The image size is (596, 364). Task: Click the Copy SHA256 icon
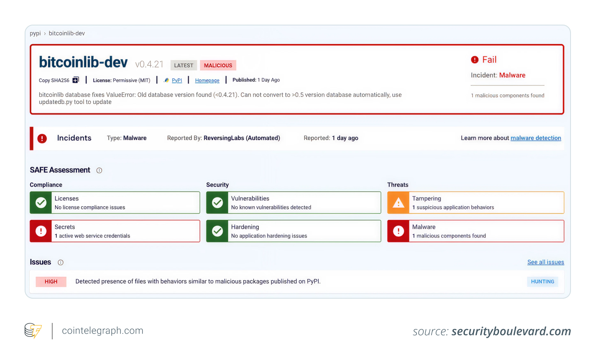click(x=75, y=80)
